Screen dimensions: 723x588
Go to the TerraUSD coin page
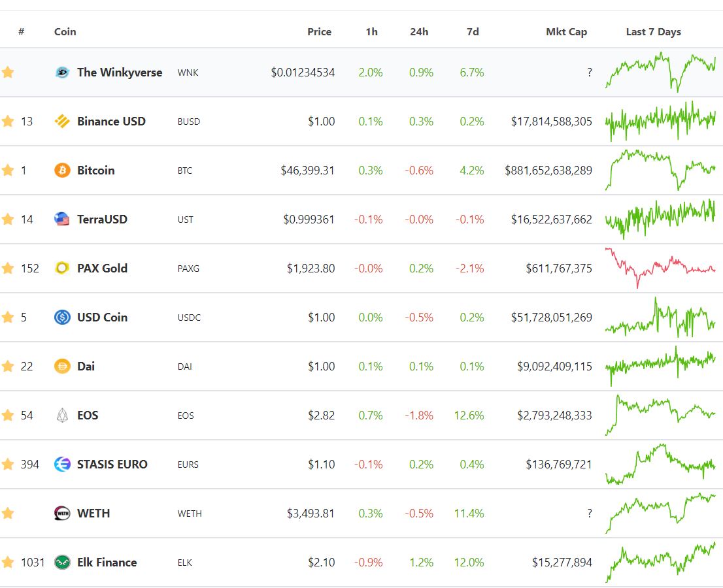tap(102, 220)
